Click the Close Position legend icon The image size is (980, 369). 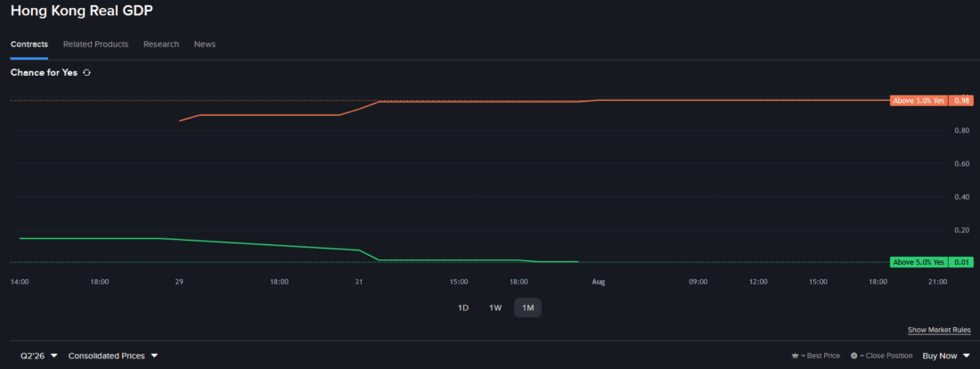(x=853, y=356)
